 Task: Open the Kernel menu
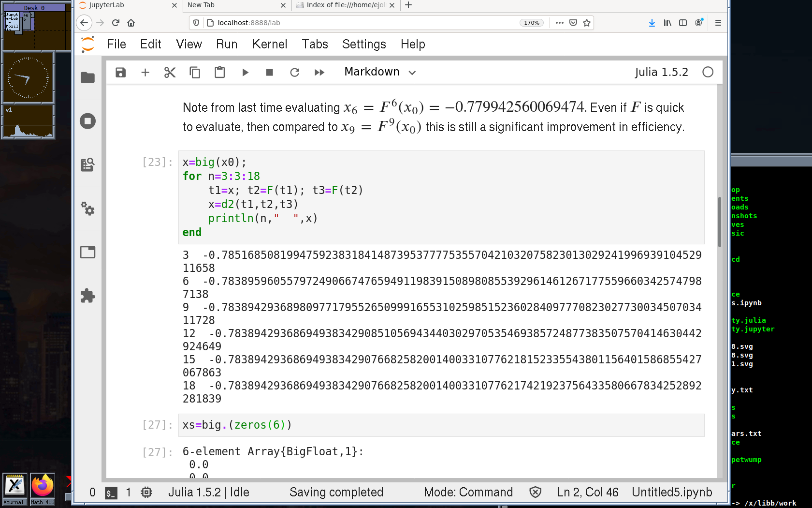[x=269, y=45]
